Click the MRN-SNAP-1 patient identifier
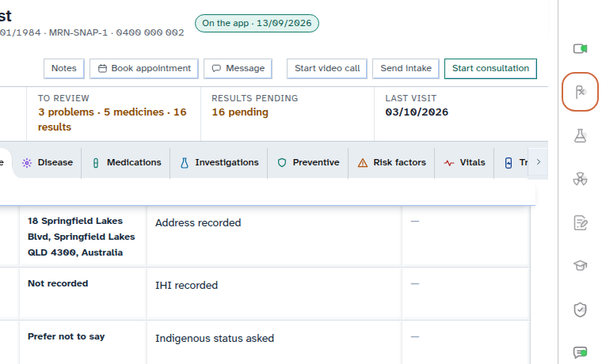Screen dimensions: 602x364 (78, 32)
